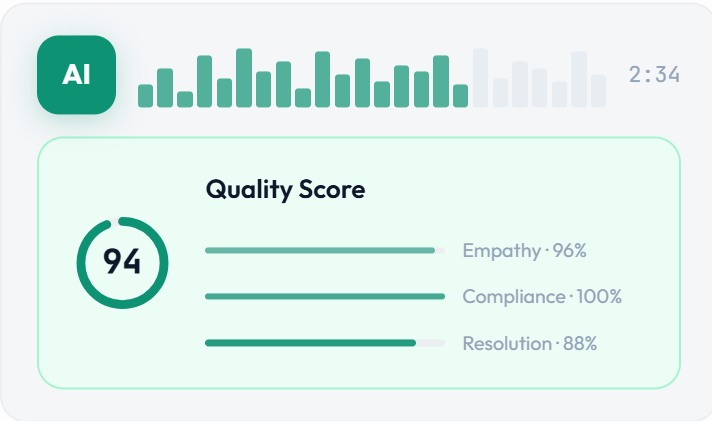This screenshot has width=712, height=421.
Task: Select the "Resolution · 88%" label
Action: coord(529,343)
